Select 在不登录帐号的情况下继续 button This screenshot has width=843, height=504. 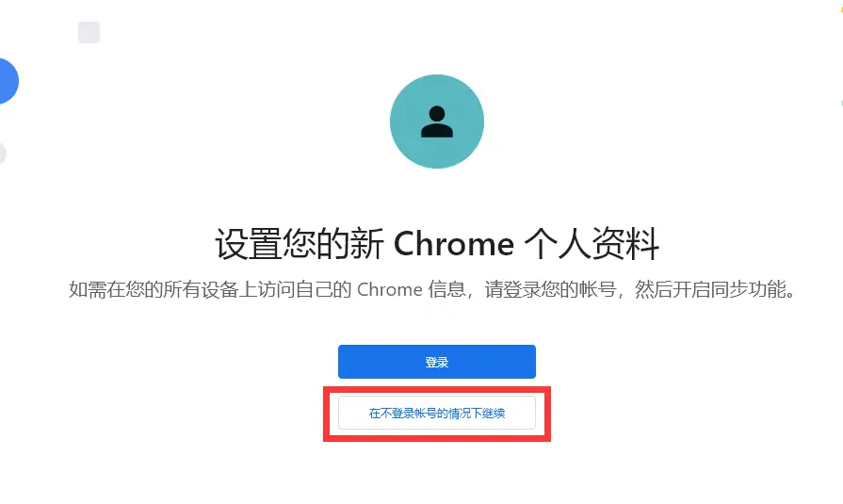(x=437, y=413)
